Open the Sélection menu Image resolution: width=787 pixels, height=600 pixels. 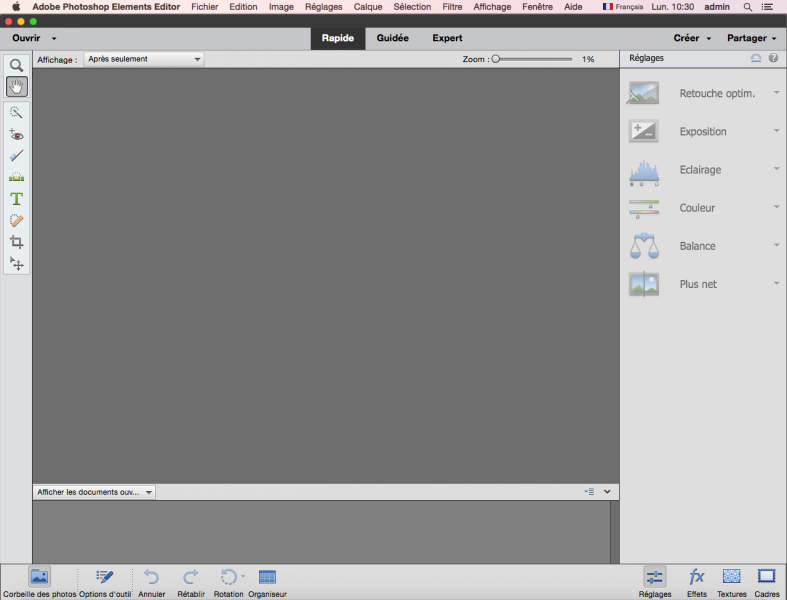coord(412,7)
